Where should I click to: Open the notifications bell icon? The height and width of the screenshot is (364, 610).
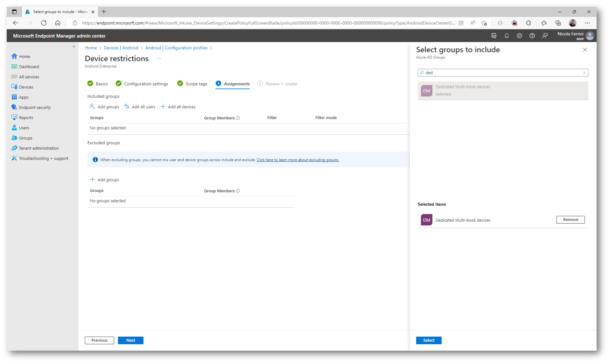(x=506, y=36)
